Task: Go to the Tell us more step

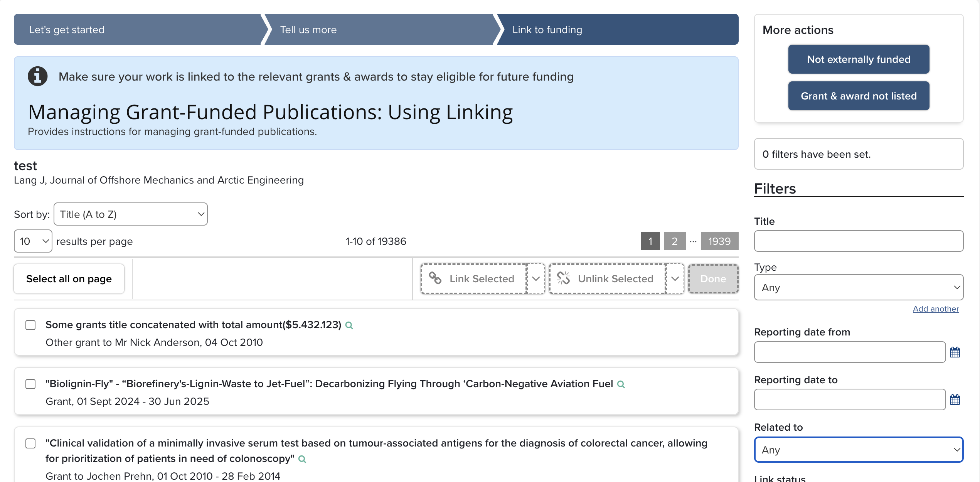Action: coord(308,30)
